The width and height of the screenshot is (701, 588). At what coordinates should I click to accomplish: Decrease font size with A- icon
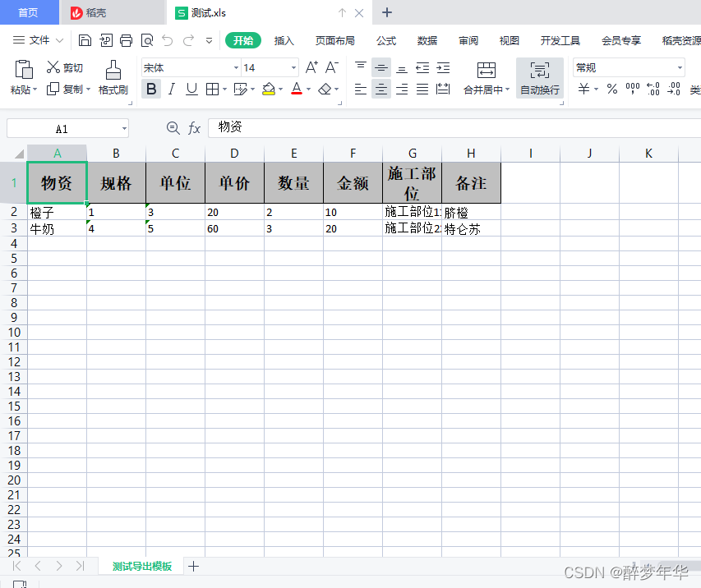(332, 67)
